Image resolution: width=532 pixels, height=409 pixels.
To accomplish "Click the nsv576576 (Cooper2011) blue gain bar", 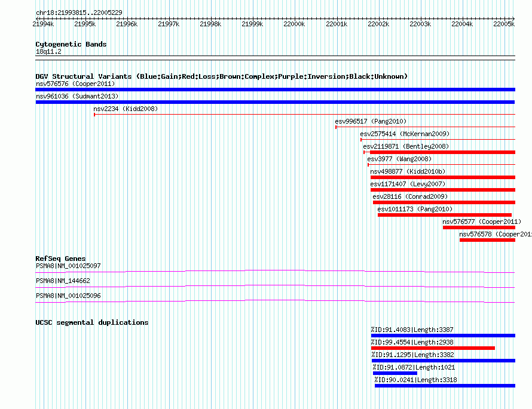I will [x=275, y=90].
